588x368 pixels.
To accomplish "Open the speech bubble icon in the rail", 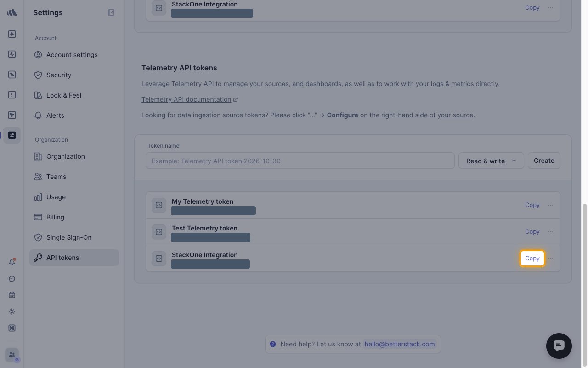I will [12, 279].
